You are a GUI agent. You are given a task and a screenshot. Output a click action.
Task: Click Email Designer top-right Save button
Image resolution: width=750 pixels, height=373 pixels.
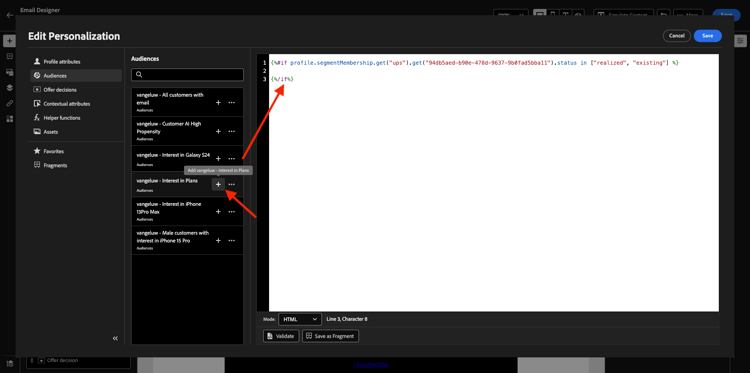726,14
